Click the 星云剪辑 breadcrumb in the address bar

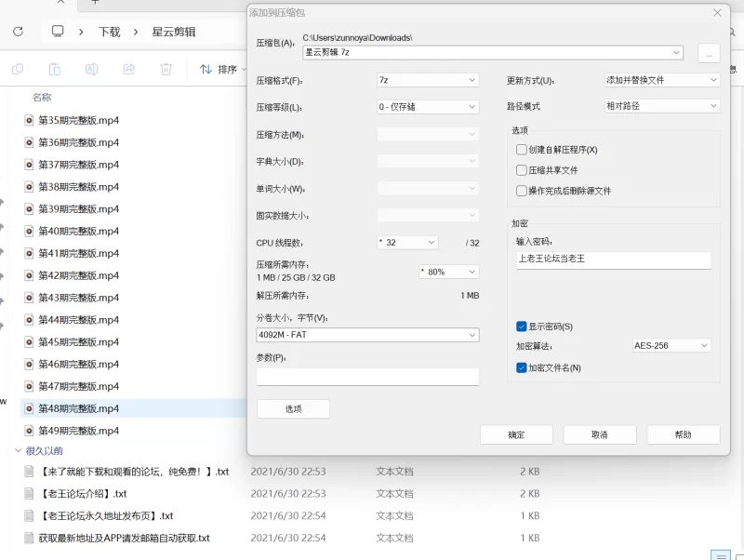(x=174, y=32)
